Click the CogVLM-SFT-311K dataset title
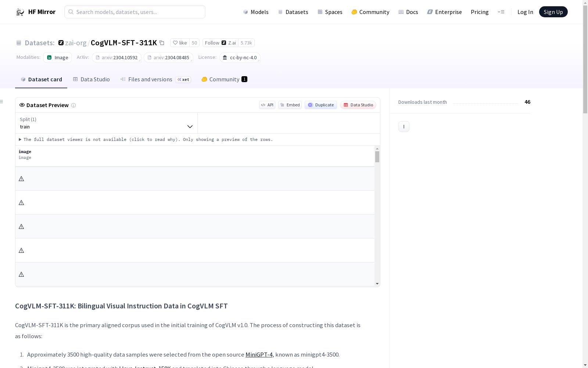The height and width of the screenshot is (368, 588). [x=124, y=43]
